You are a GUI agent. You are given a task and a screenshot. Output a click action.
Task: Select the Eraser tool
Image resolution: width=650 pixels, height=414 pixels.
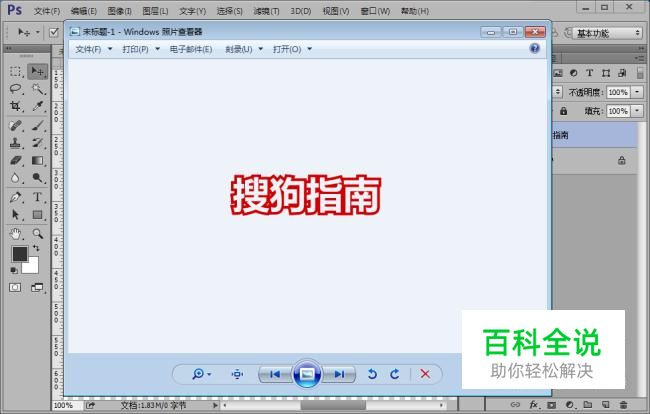(15, 160)
